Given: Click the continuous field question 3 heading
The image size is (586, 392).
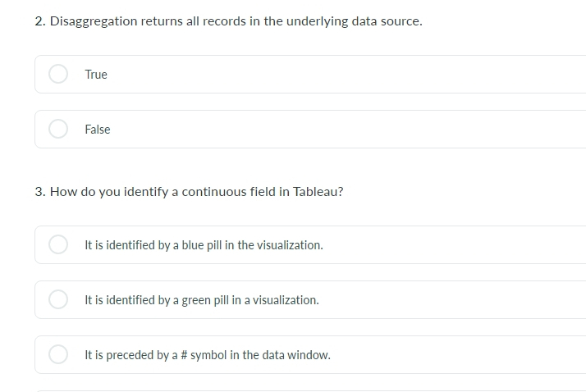Looking at the screenshot, I should tap(189, 192).
